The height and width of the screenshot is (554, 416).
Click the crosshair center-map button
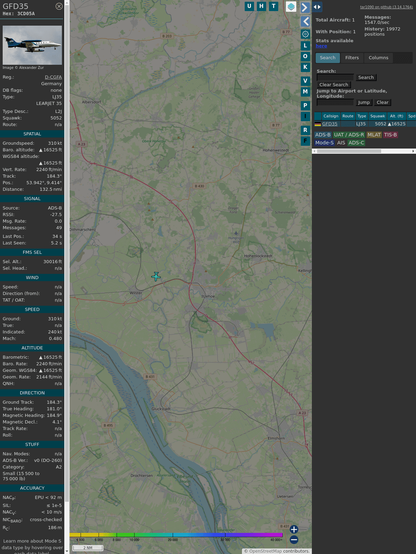click(305, 34)
